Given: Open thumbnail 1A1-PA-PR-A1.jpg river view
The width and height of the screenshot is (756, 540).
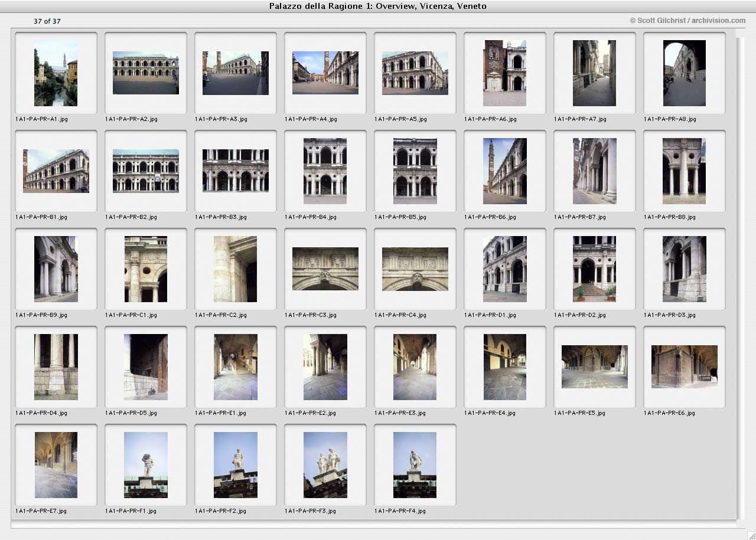Looking at the screenshot, I should [56, 73].
